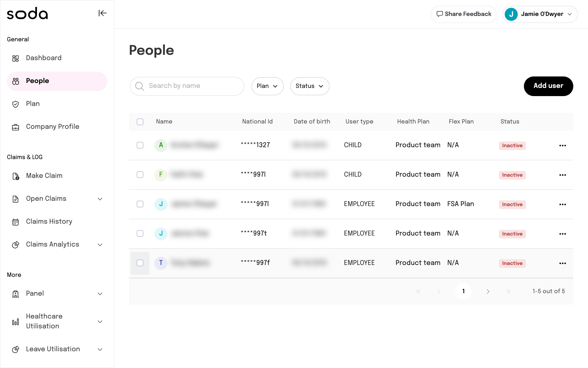588x368 pixels.
Task: Click the Panel hospital building icon
Action: pos(16,294)
